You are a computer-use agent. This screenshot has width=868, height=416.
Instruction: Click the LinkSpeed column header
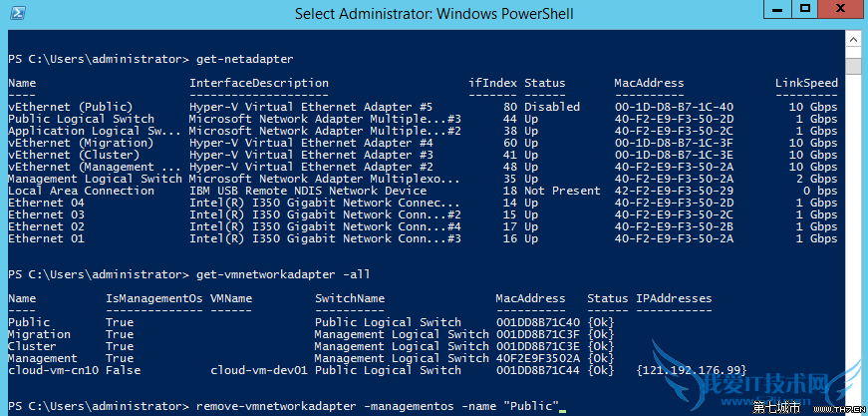805,83
